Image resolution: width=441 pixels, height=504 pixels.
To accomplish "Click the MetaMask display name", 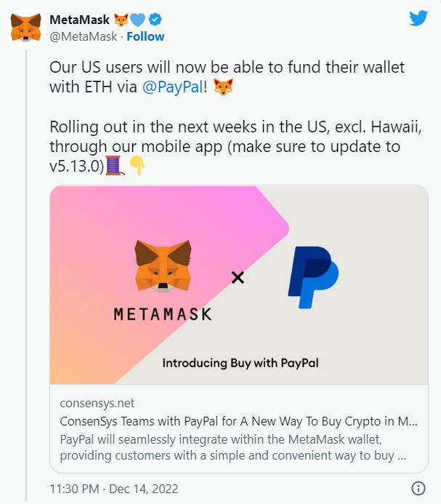I will click(x=78, y=20).
